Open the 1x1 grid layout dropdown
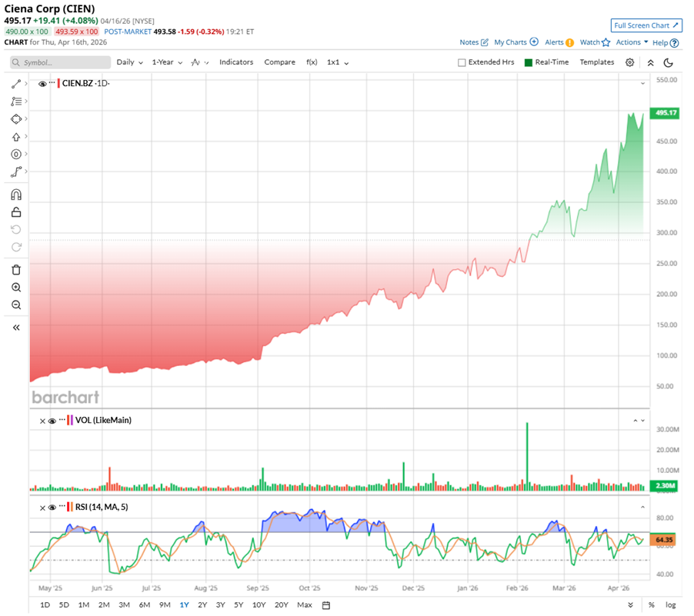The height and width of the screenshot is (616, 694). point(337,62)
